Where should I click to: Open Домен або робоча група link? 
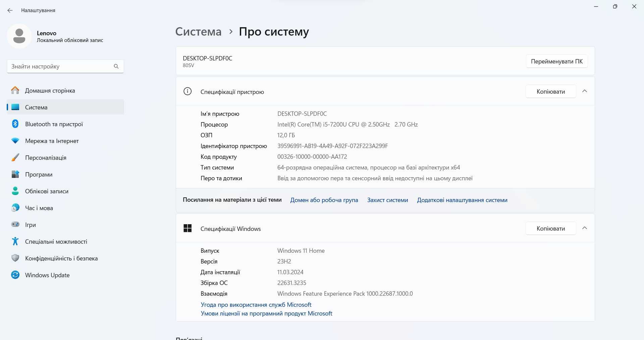324,200
